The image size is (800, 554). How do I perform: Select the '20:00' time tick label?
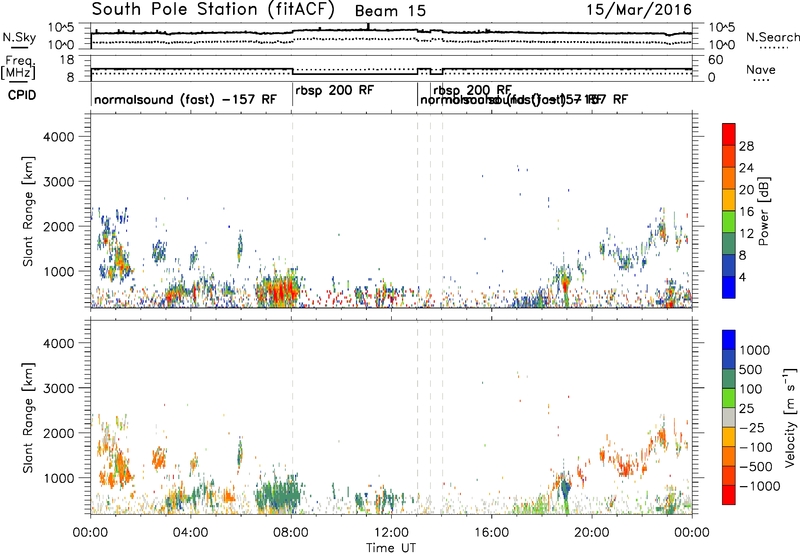[592, 533]
